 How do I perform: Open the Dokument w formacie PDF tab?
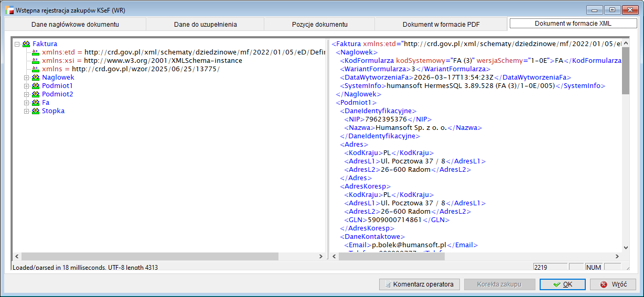click(441, 25)
